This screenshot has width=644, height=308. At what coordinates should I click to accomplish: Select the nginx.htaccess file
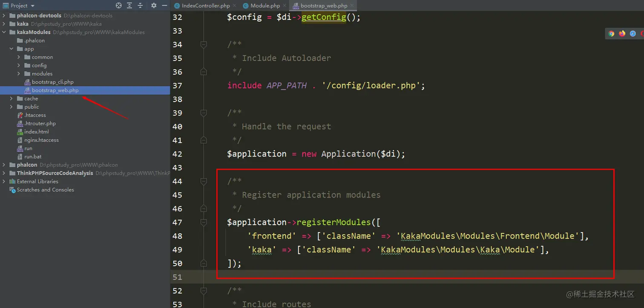(x=41, y=140)
